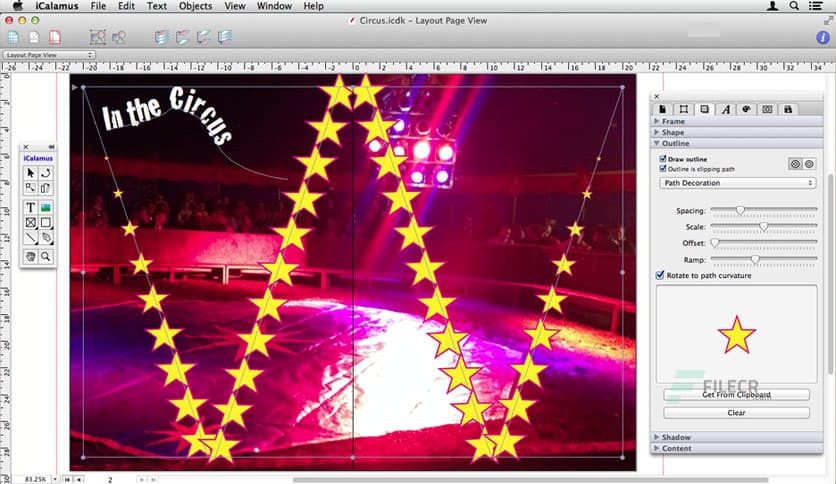Toggle Outline is clipping path checkbox
Screen dimensions: 836x484
click(x=663, y=168)
